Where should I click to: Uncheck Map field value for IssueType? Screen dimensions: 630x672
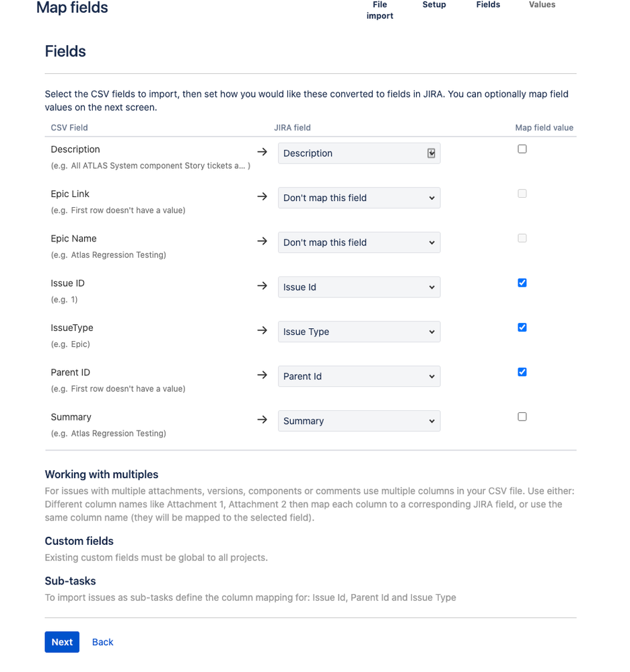[522, 328]
